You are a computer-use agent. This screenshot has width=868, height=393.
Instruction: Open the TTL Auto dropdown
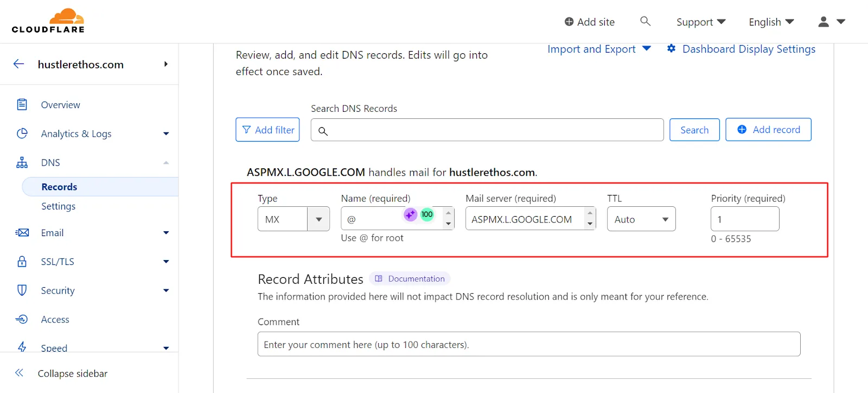click(641, 219)
